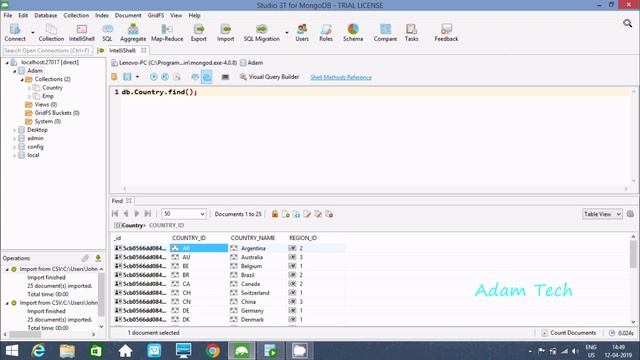Open the Aggregate editor

tap(133, 33)
